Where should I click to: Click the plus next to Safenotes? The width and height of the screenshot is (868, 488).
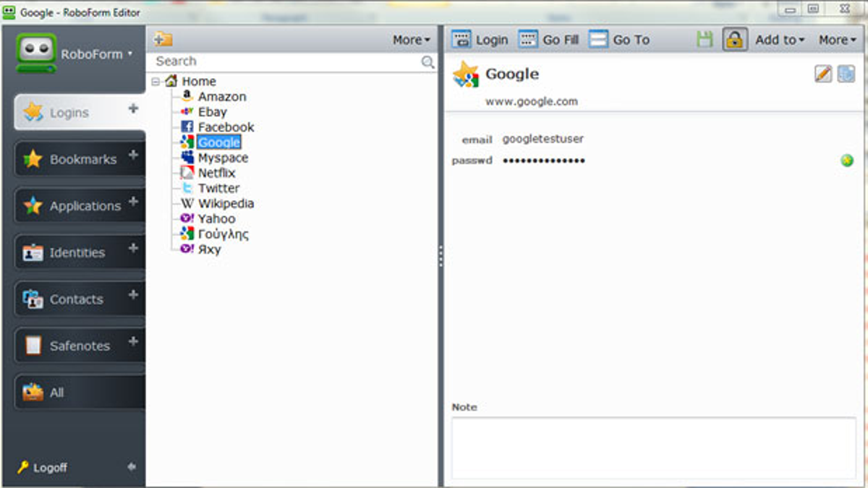(x=133, y=341)
